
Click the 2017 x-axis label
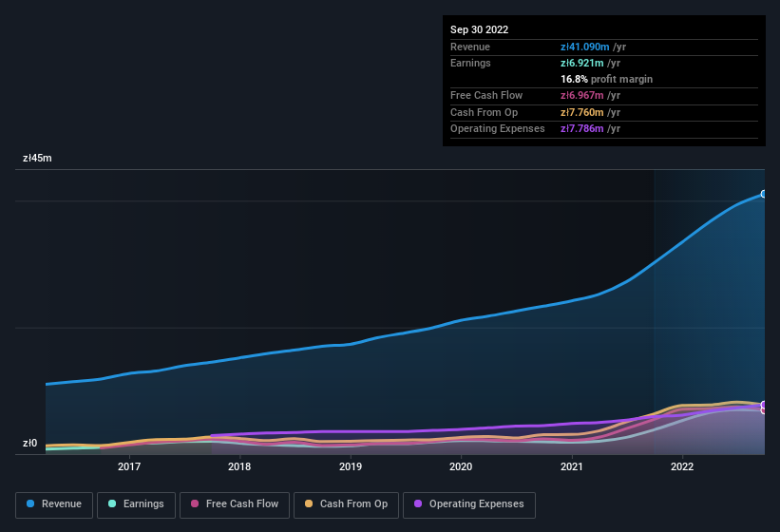[x=129, y=466]
